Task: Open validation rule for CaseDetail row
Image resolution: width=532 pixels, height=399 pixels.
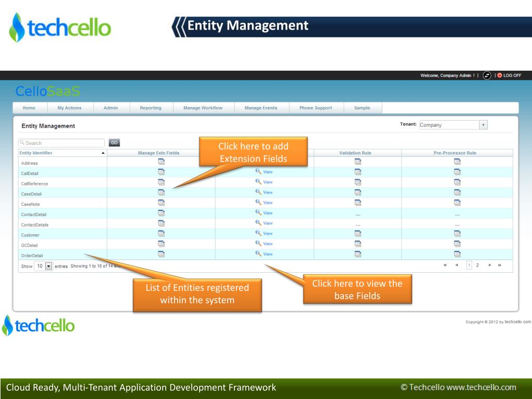Action: 357,192
